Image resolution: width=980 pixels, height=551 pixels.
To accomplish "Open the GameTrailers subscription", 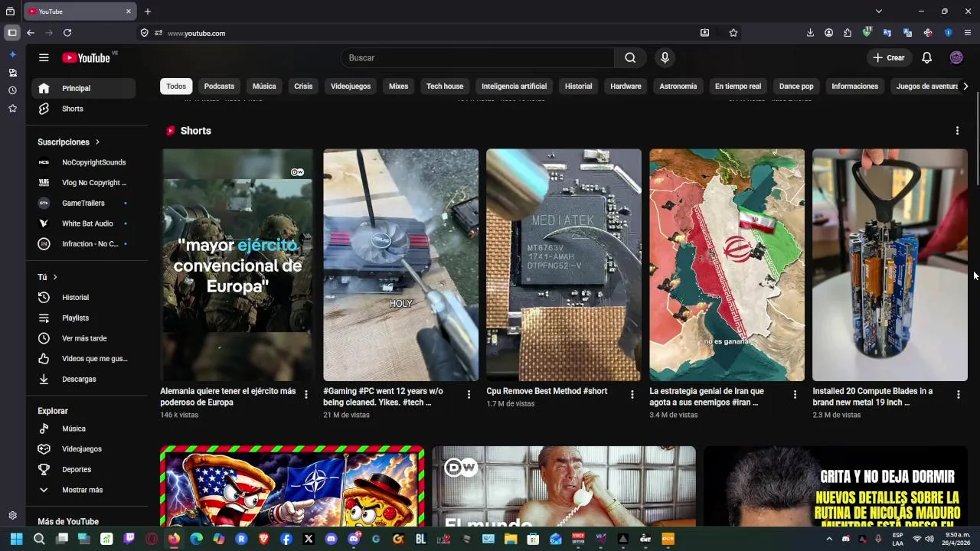I will 83,203.
